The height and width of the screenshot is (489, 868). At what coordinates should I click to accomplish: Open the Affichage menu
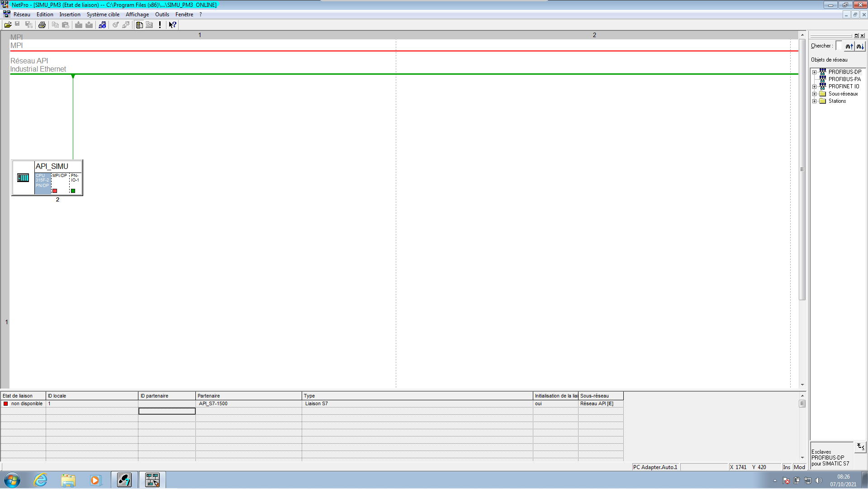[x=137, y=14]
